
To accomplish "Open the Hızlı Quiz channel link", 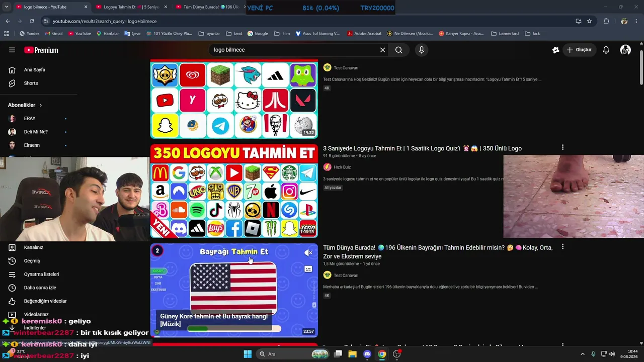I will (x=342, y=167).
